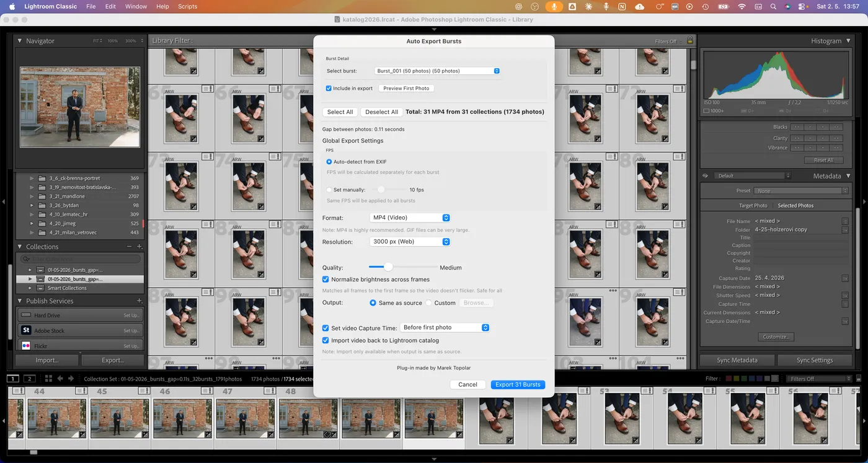Click the Adobe Stock service icon

pos(26,330)
